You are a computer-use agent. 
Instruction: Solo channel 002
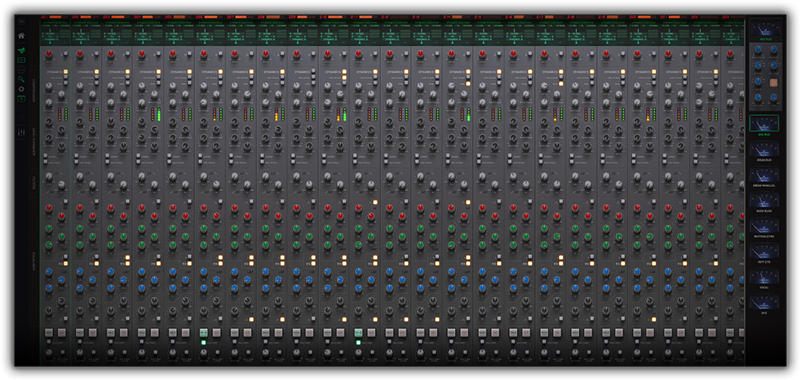[80, 333]
